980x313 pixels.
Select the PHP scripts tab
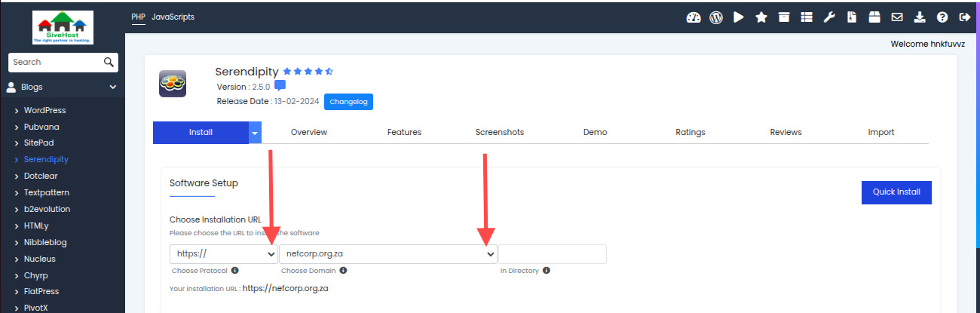pyautogui.click(x=138, y=17)
